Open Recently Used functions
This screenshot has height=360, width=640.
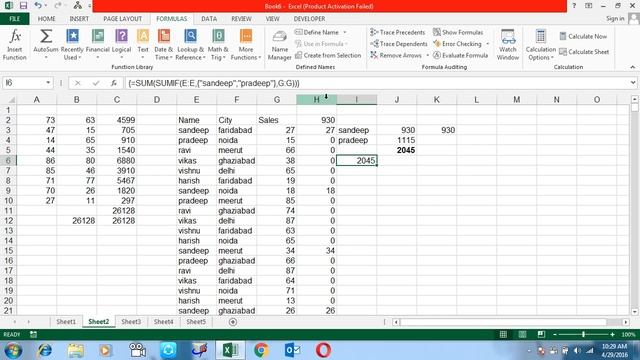[72, 45]
